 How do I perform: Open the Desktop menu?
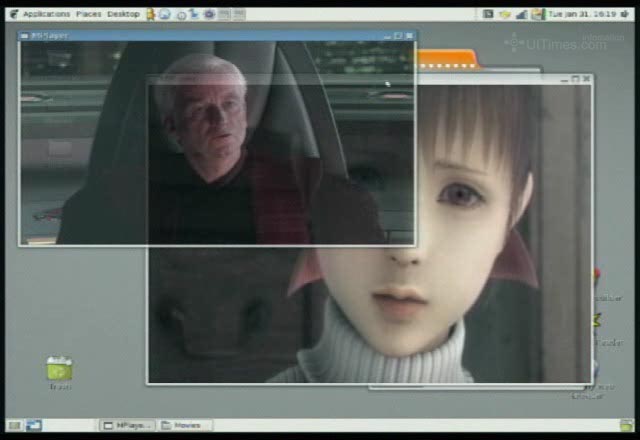[123, 14]
